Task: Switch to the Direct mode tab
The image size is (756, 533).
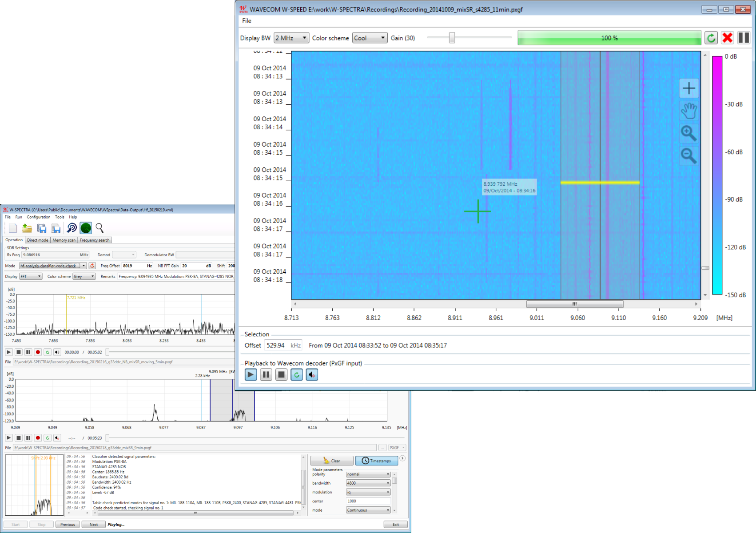Action: tap(38, 240)
